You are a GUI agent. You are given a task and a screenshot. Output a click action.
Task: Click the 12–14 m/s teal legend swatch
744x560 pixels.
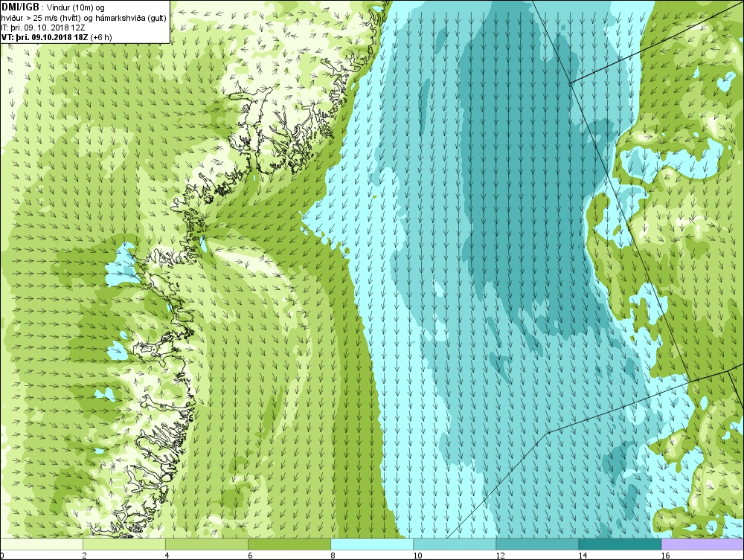537,544
